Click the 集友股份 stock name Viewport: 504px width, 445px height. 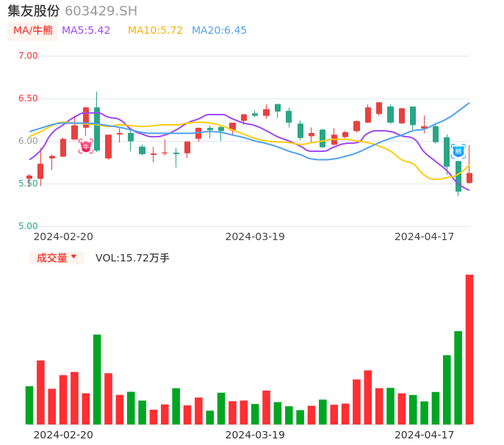coord(33,11)
